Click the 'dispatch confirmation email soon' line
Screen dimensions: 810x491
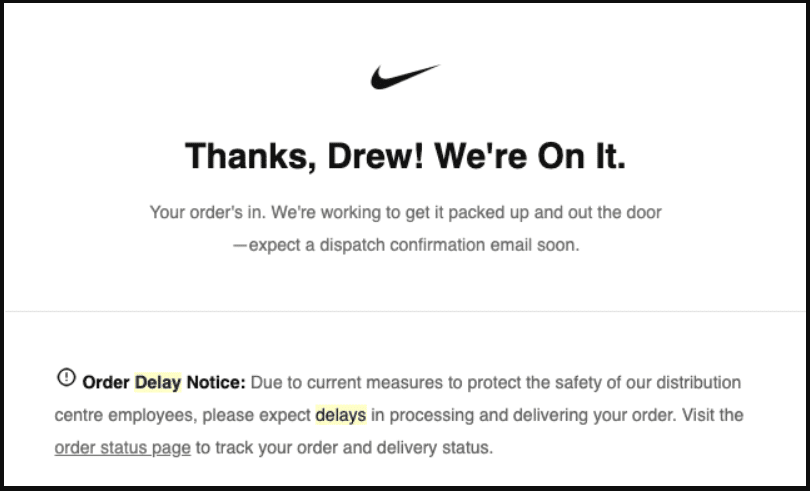coord(406,245)
